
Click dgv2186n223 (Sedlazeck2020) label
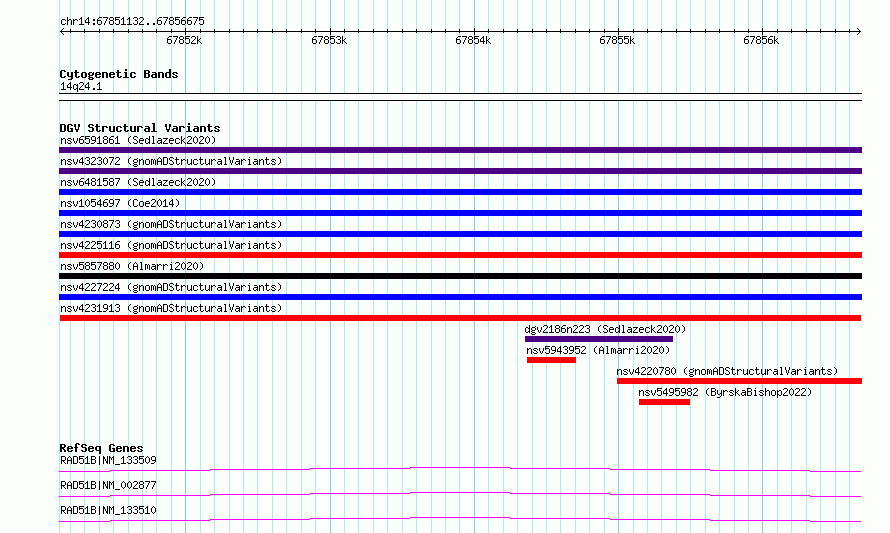click(605, 329)
